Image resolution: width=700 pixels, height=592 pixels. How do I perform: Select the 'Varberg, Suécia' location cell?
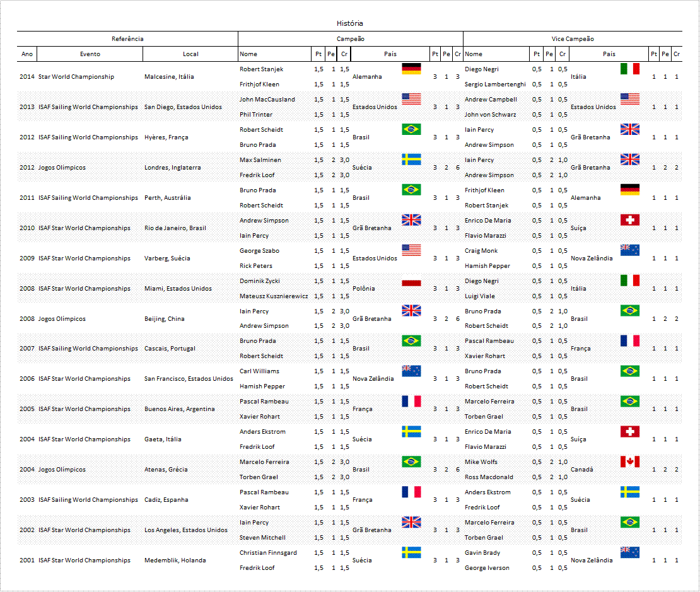pyautogui.click(x=167, y=258)
